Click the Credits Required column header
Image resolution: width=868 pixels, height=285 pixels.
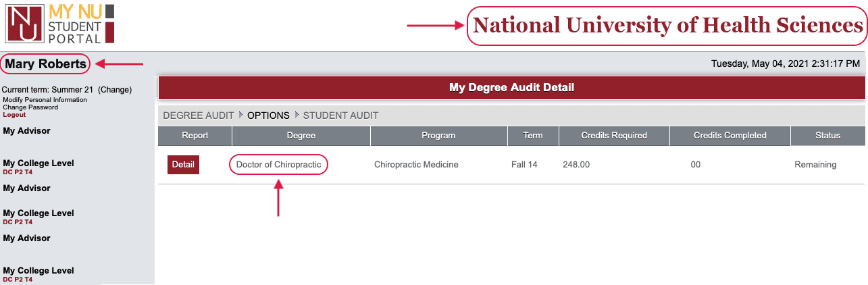(614, 136)
